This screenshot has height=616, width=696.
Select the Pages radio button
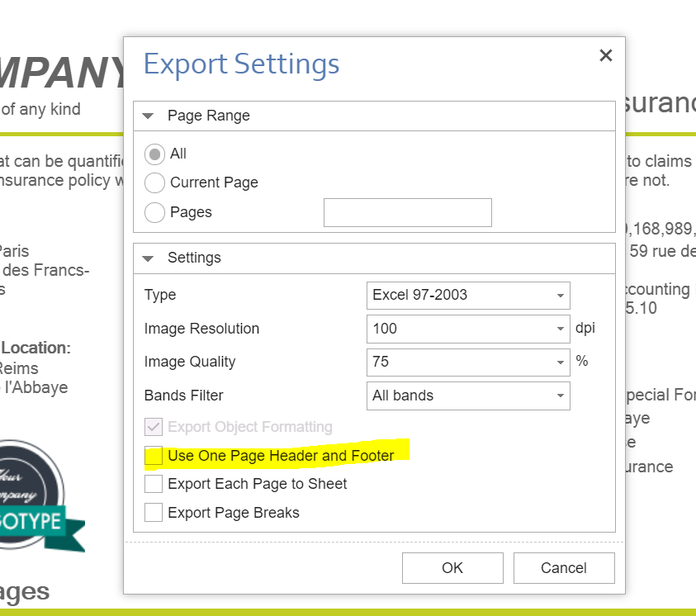[x=154, y=212]
